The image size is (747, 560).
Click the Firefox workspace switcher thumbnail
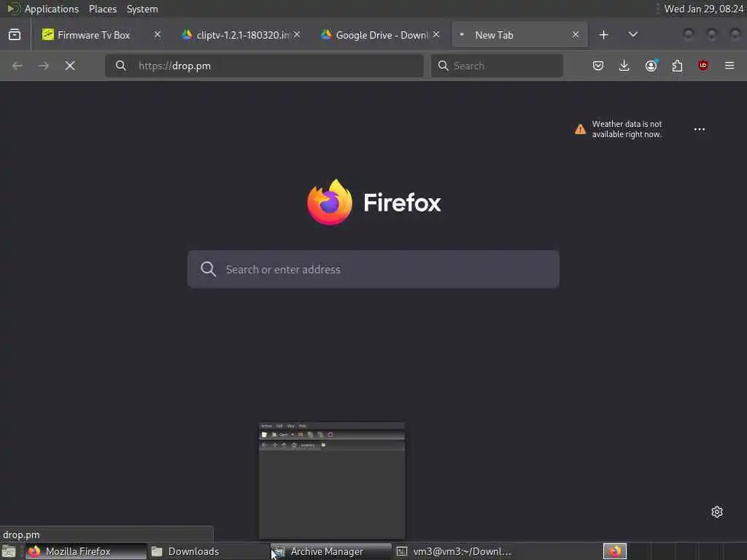[x=614, y=551]
